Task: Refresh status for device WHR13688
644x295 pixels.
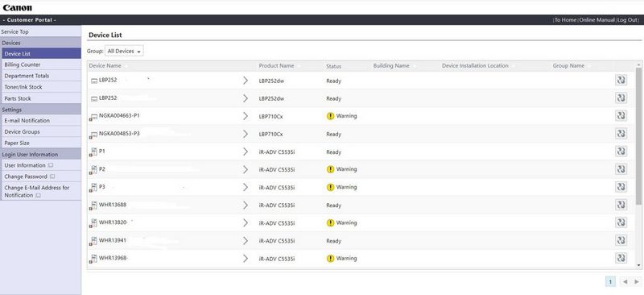Action: pyautogui.click(x=621, y=205)
